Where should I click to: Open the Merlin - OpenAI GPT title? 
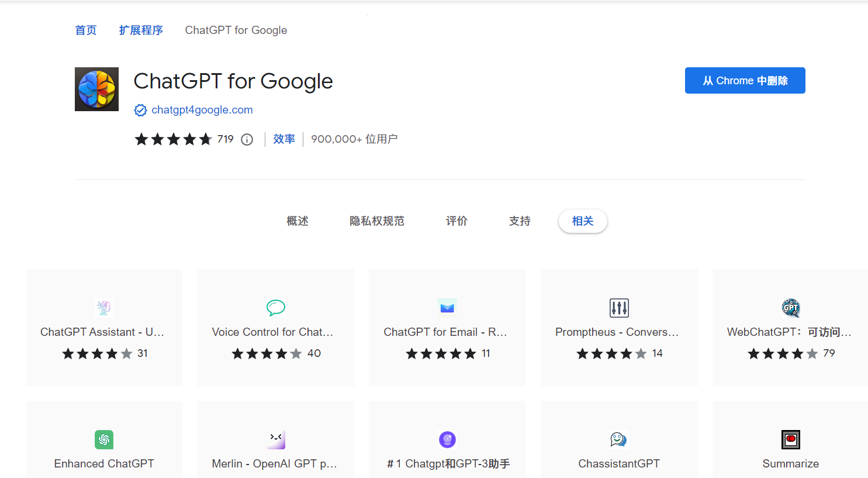(275, 464)
